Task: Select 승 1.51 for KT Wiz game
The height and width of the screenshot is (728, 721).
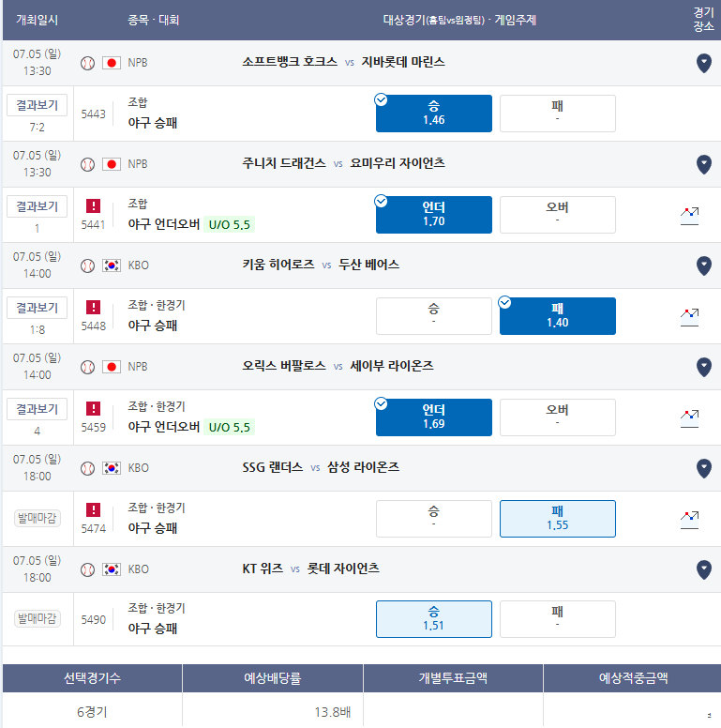Action: (x=434, y=619)
